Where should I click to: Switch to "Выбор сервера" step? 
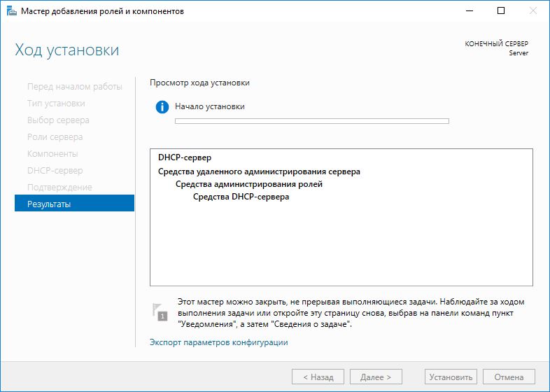click(x=58, y=120)
